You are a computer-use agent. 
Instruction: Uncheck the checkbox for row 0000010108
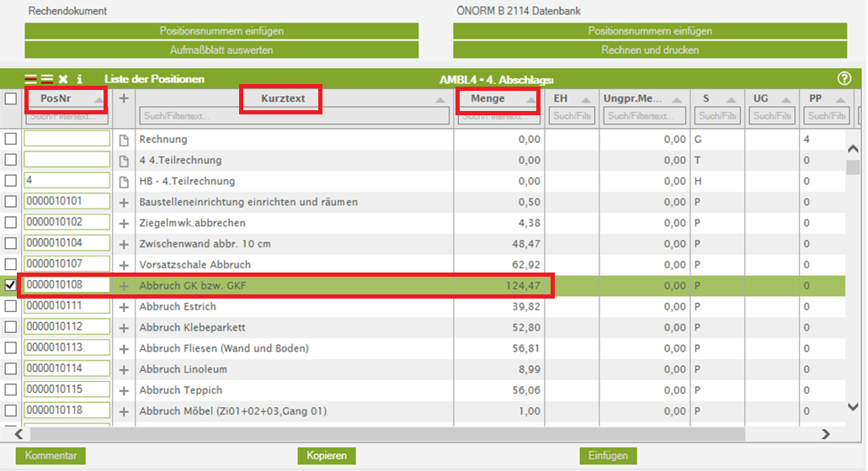(x=11, y=286)
